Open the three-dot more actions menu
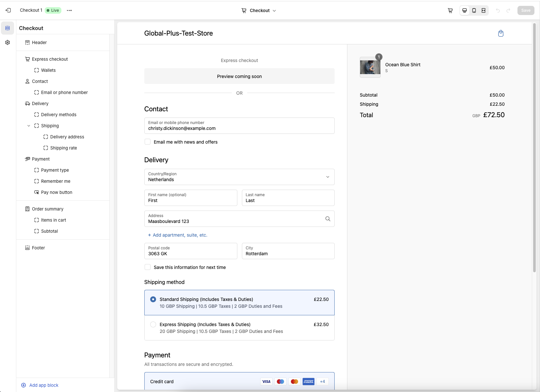The height and width of the screenshot is (392, 540). point(69,10)
